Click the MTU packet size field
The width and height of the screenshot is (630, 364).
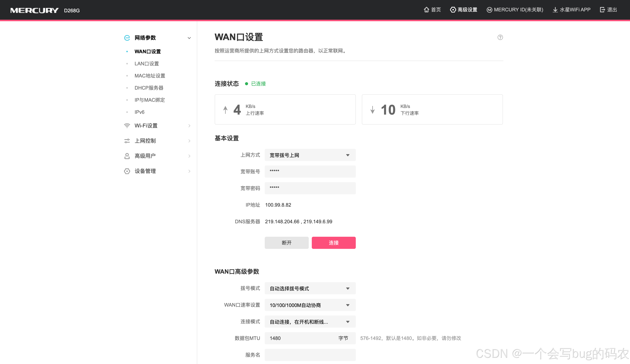coord(300,338)
